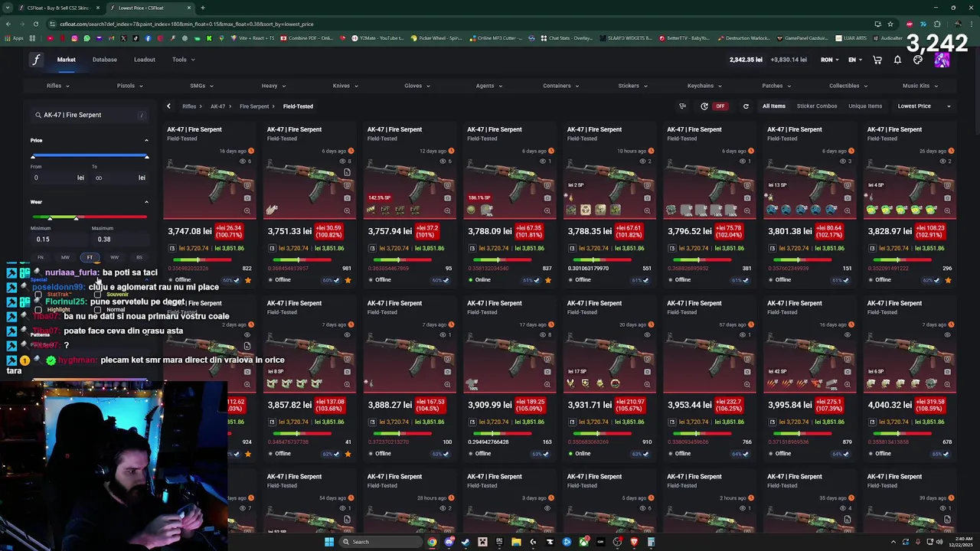Select the All Items tab

click(x=773, y=106)
